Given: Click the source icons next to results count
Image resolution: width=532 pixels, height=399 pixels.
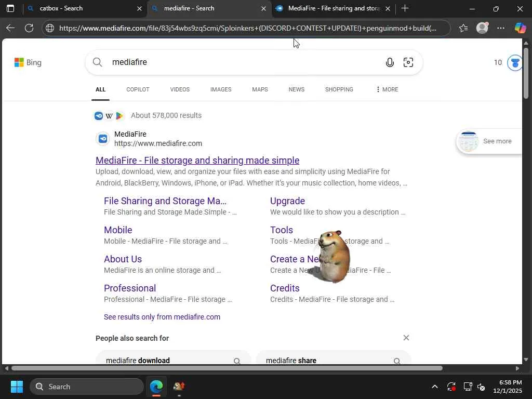Looking at the screenshot, I should [109, 116].
